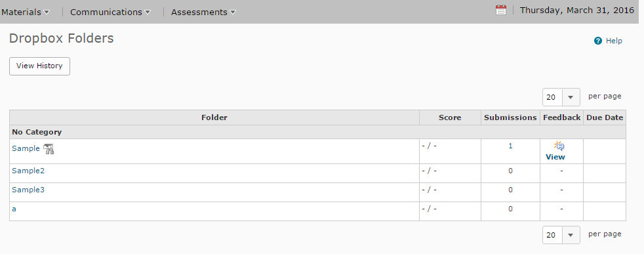Click the Help link

click(614, 41)
